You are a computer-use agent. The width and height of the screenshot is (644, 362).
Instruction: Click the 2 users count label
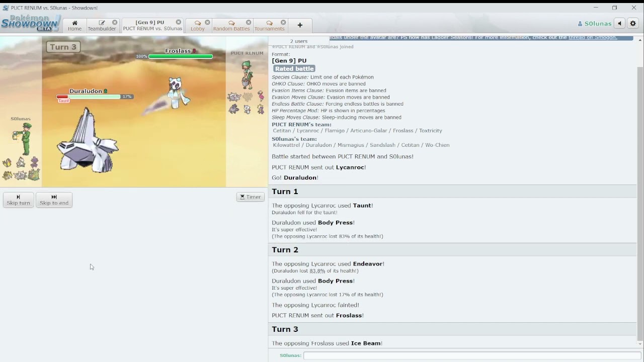point(299,41)
